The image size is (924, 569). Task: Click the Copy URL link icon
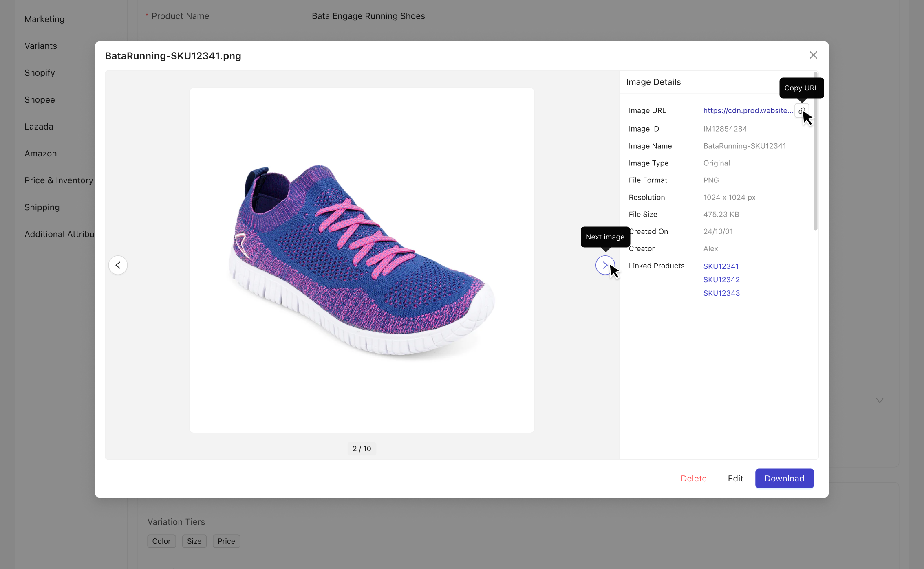click(801, 111)
